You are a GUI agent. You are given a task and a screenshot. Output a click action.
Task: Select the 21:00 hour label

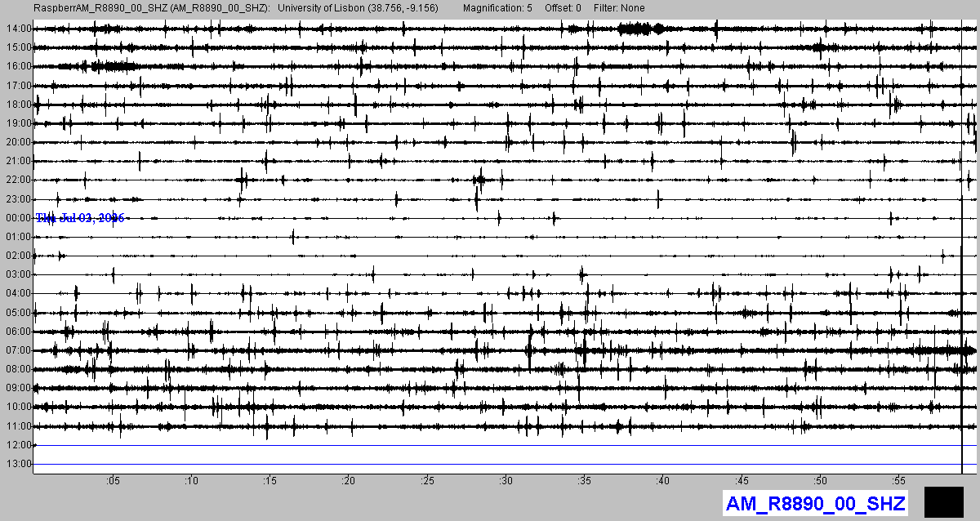(18, 161)
